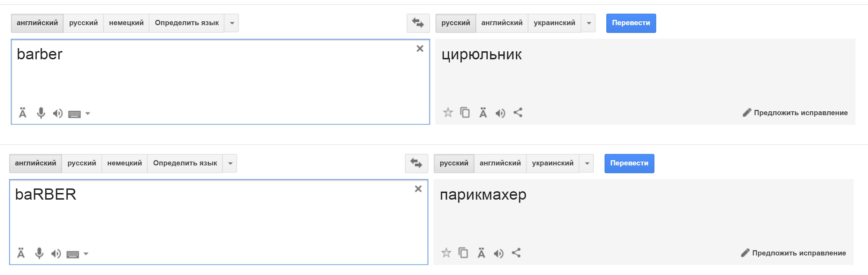This screenshot has width=868, height=275.
Task: Click the speaker icon to hear "barber" pronounced
Action: [x=58, y=113]
